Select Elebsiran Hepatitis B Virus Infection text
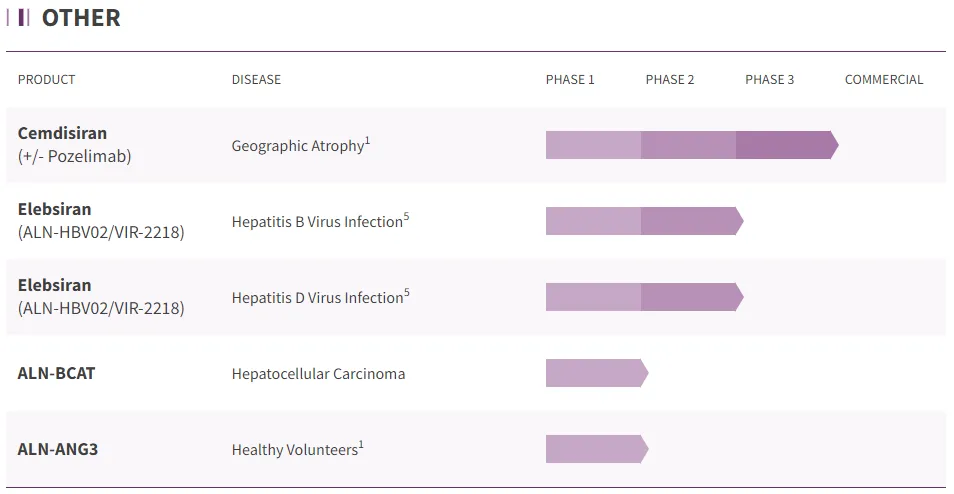954x494 pixels. (x=316, y=222)
